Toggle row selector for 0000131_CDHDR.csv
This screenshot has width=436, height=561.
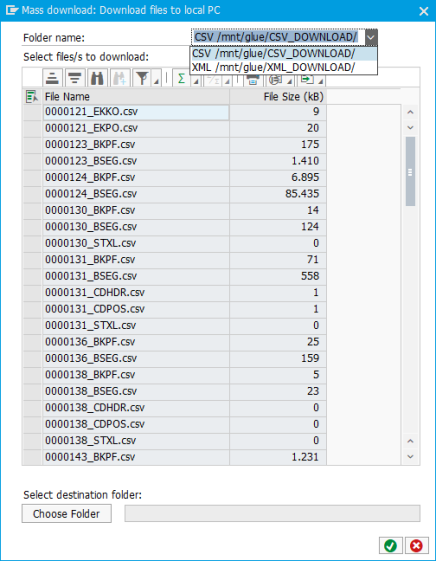(x=33, y=293)
